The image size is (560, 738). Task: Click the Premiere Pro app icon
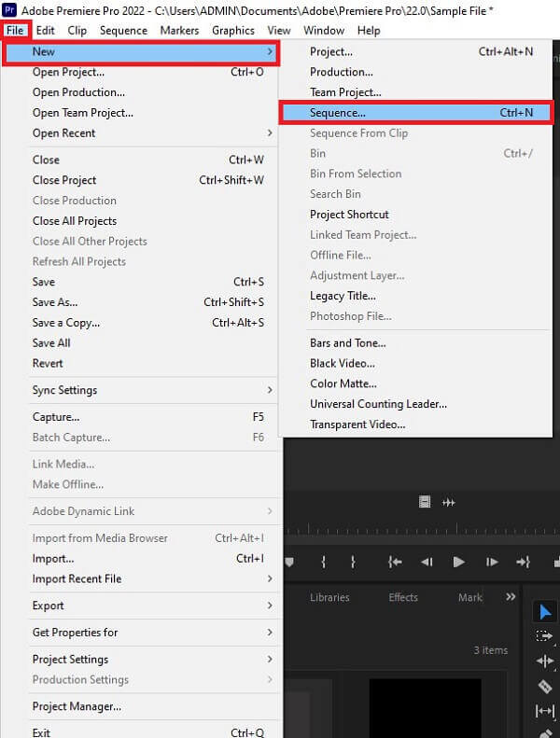point(10,10)
